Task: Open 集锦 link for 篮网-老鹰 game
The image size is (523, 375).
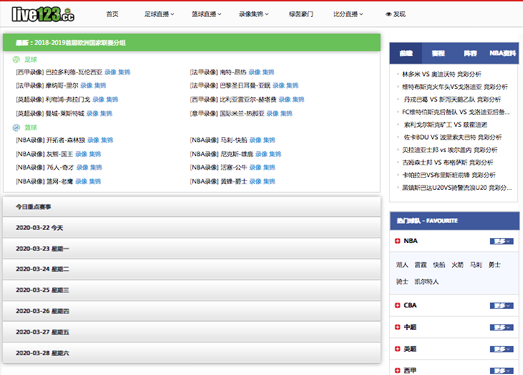Action: [95, 181]
